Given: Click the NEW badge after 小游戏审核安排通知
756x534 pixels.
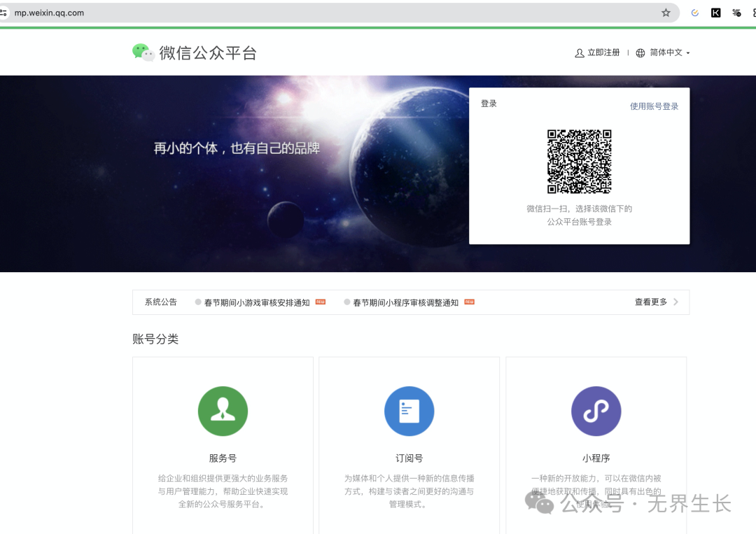Looking at the screenshot, I should [x=321, y=302].
